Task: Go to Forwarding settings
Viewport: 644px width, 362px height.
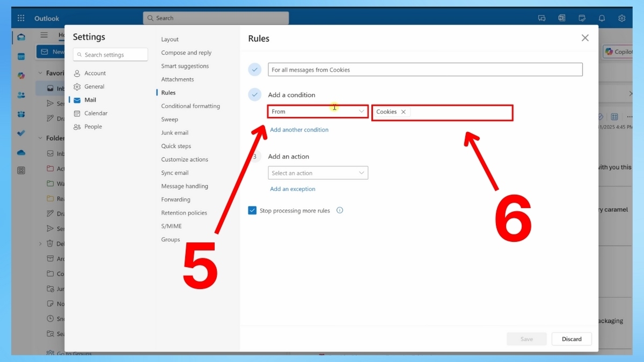Action: coord(175,200)
